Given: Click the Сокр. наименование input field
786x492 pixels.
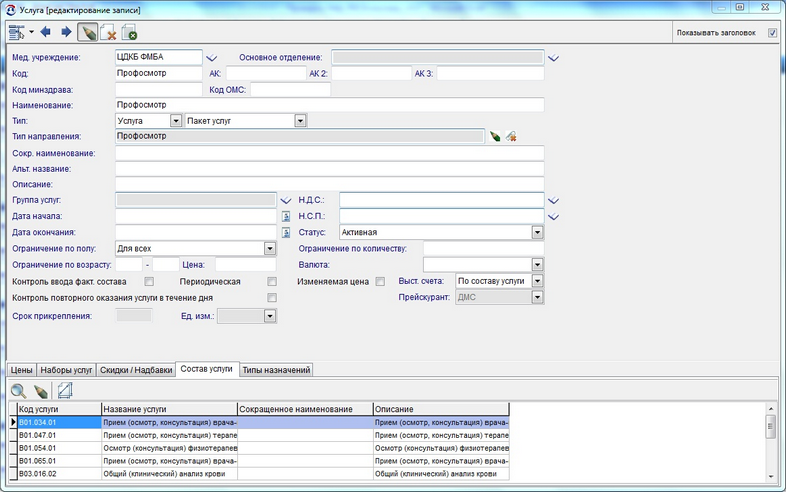Looking at the screenshot, I should (329, 153).
